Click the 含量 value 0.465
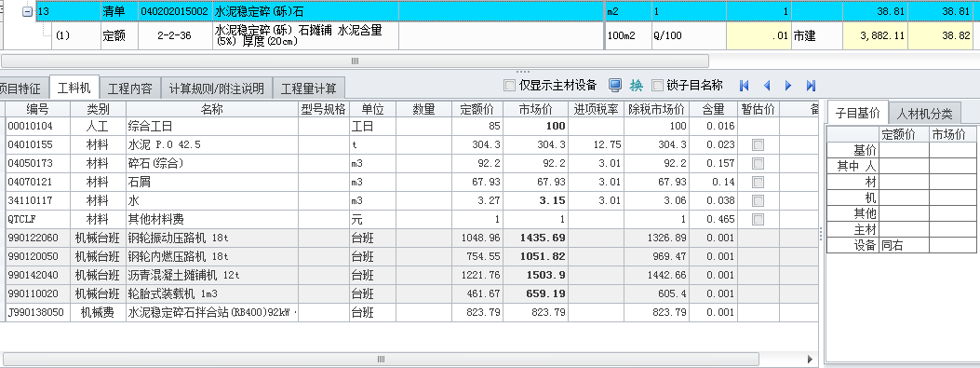The height and width of the screenshot is (368, 980). [713, 219]
